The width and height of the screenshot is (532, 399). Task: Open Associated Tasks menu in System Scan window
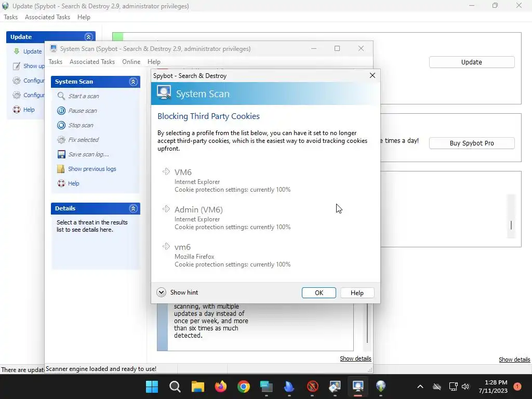pyautogui.click(x=92, y=62)
